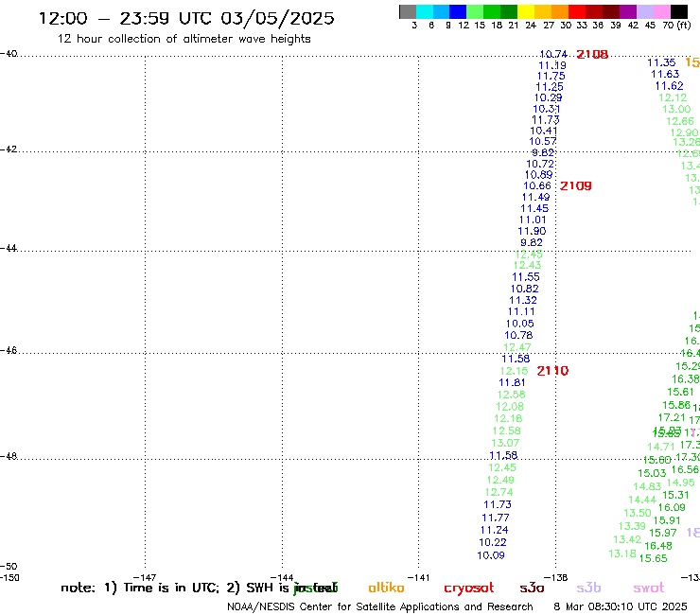Click the 'note: 1) Time is in UTC' text
This screenshot has width=700, height=615.
[x=140, y=588]
